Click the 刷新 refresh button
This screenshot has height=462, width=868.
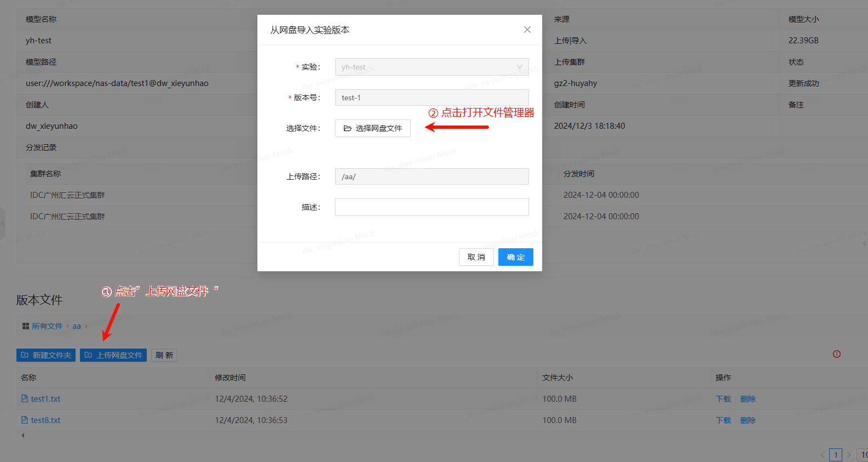click(x=164, y=355)
